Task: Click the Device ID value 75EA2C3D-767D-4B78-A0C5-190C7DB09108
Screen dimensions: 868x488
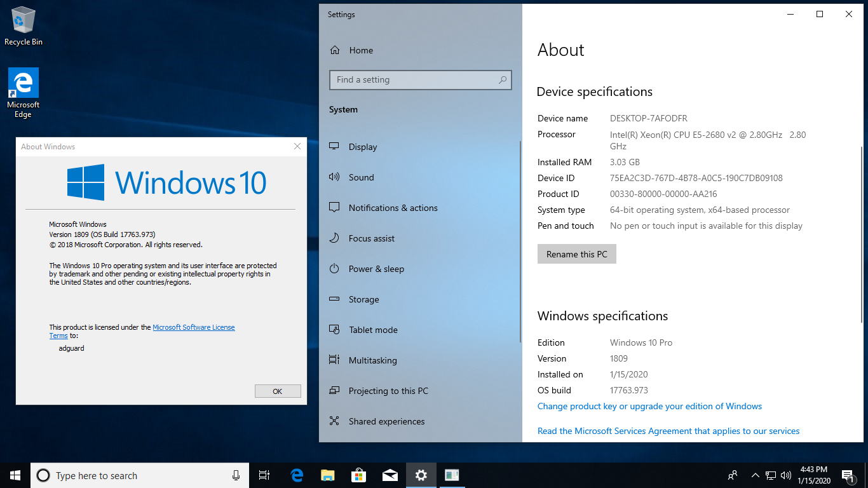Action: 696,178
